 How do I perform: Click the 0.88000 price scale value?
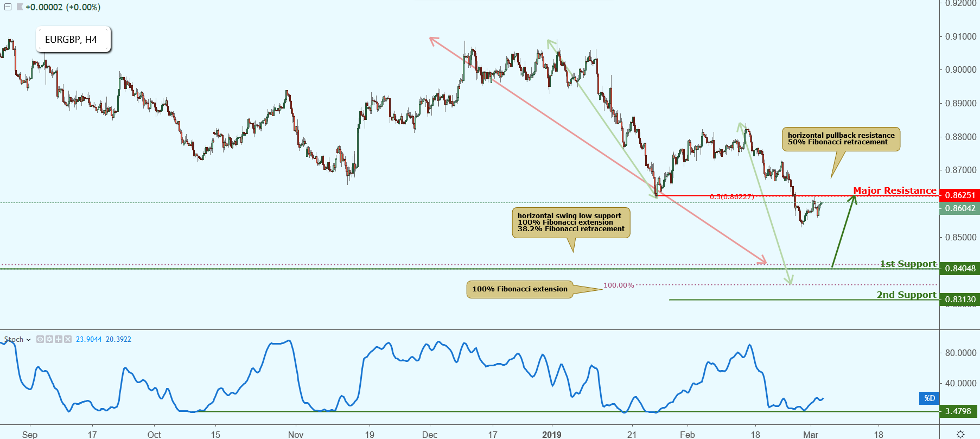(x=960, y=137)
